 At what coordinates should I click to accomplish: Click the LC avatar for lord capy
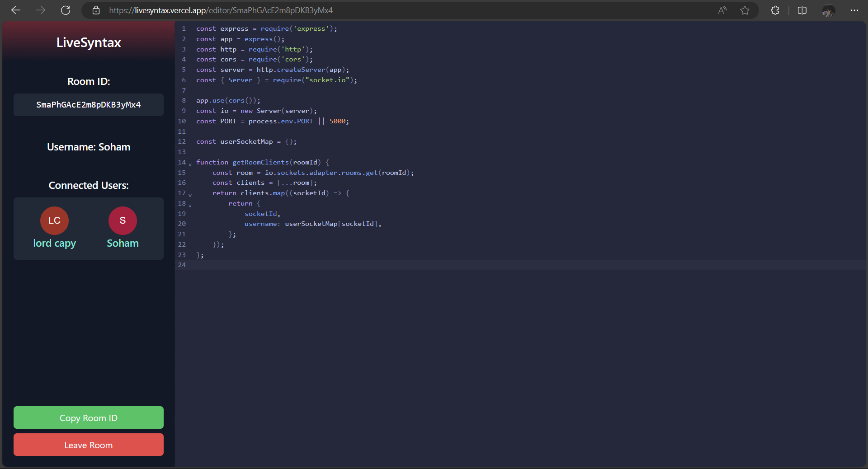click(x=54, y=220)
